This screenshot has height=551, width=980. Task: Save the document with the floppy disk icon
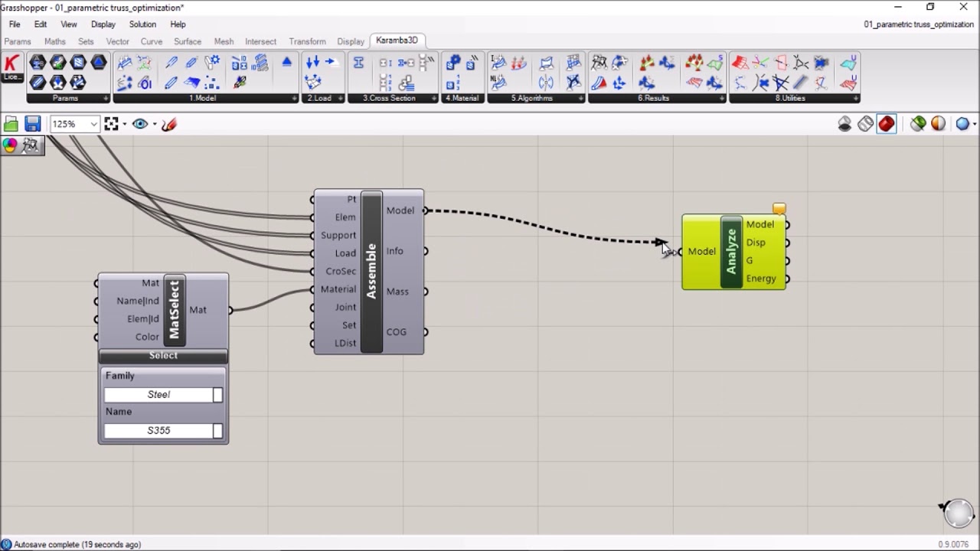[x=32, y=124]
